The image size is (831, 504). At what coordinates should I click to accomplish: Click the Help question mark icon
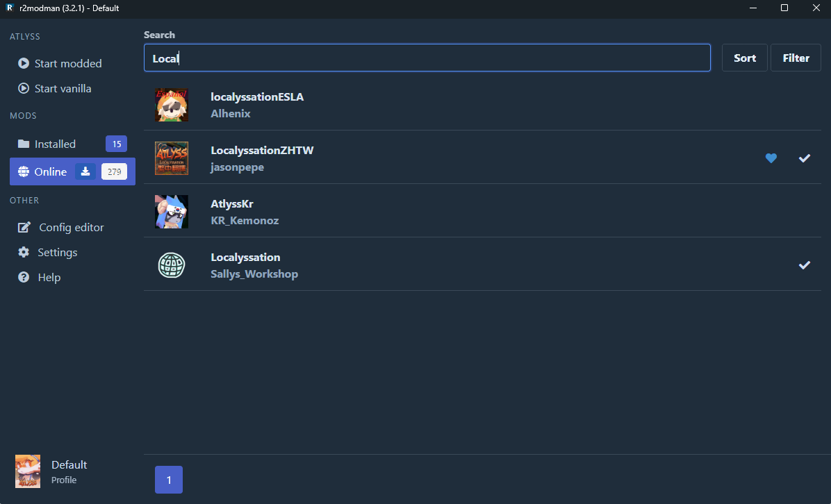pos(24,277)
